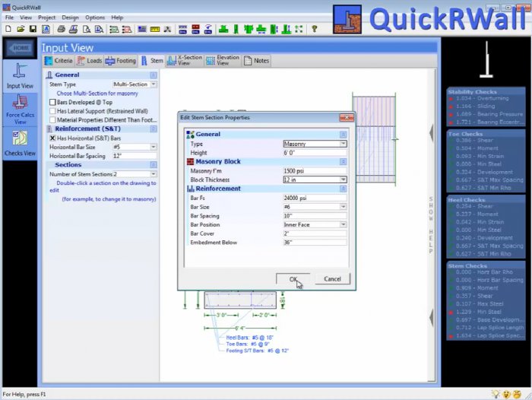This screenshot has width=532, height=400.
Task: Collapse the Reinforcement section in dialog
Action: tap(343, 189)
